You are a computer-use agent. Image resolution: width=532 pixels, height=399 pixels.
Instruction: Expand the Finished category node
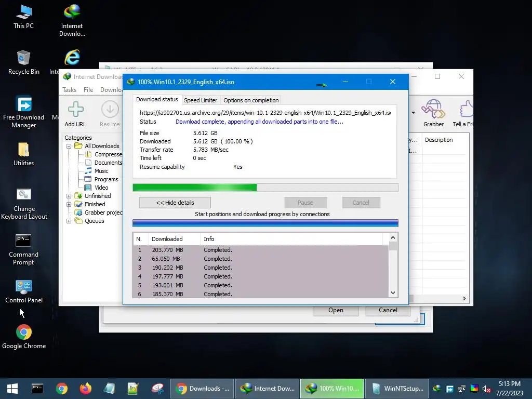pos(69,204)
